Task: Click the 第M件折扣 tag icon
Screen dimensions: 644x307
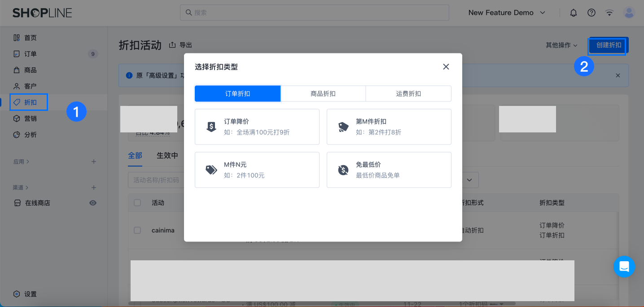Action: (343, 127)
